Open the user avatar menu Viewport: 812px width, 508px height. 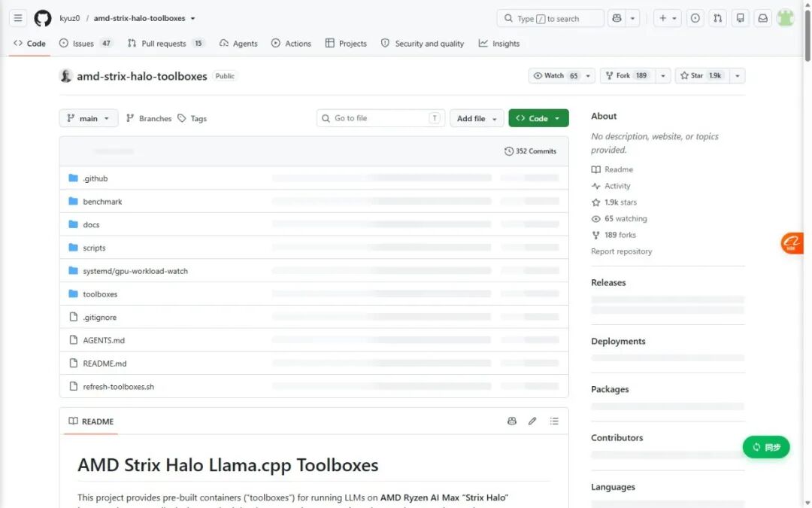point(786,18)
